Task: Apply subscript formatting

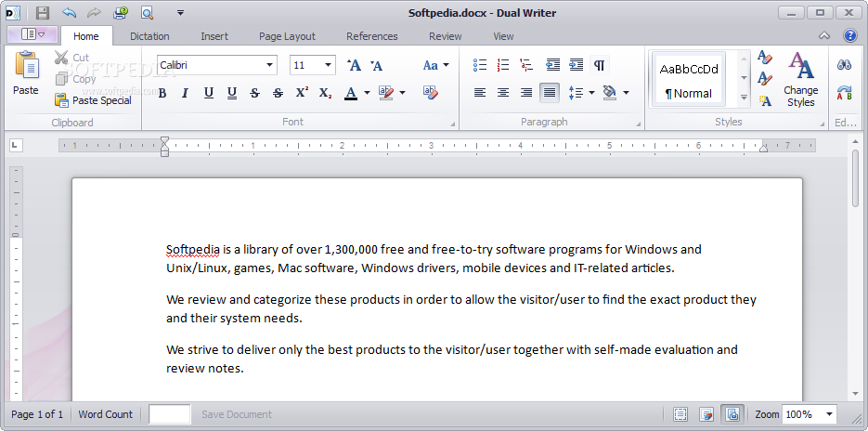Action: pos(326,93)
